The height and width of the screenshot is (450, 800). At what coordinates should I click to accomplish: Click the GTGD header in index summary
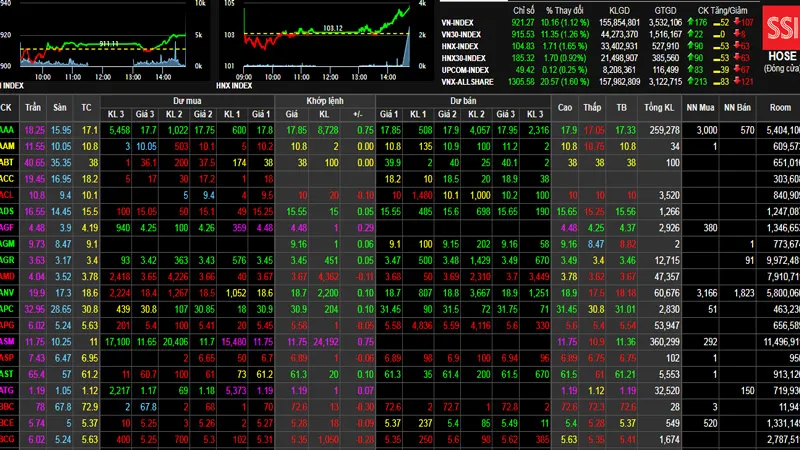(665, 10)
